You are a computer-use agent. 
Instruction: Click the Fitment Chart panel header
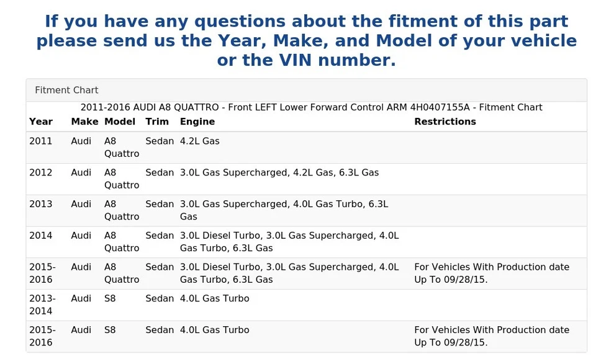pyautogui.click(x=66, y=91)
